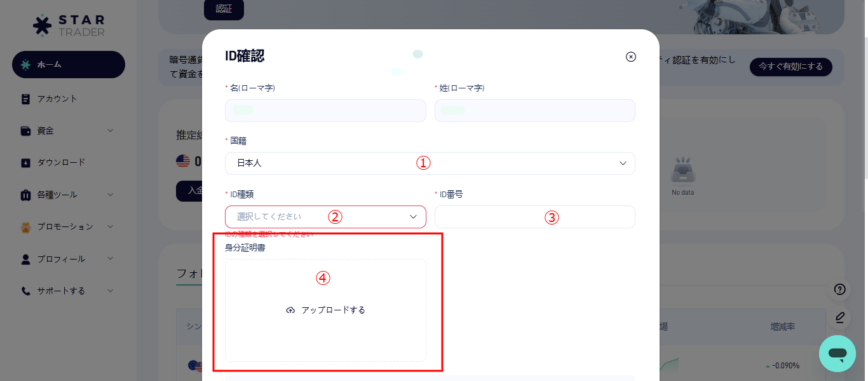The image size is (868, 381).
Task: Expand the 各種ツール menu chevron
Action: pos(110,195)
